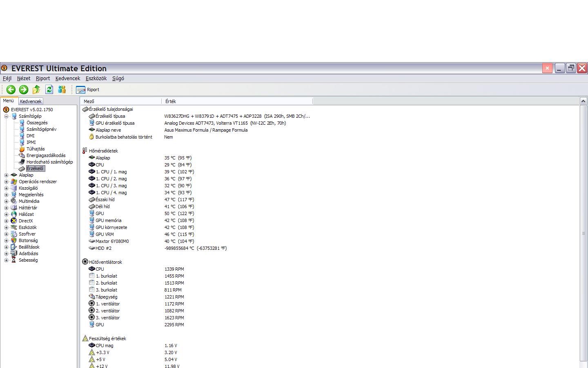The height and width of the screenshot is (368, 588).
Task: Open the Súgó menu
Action: 118,79
